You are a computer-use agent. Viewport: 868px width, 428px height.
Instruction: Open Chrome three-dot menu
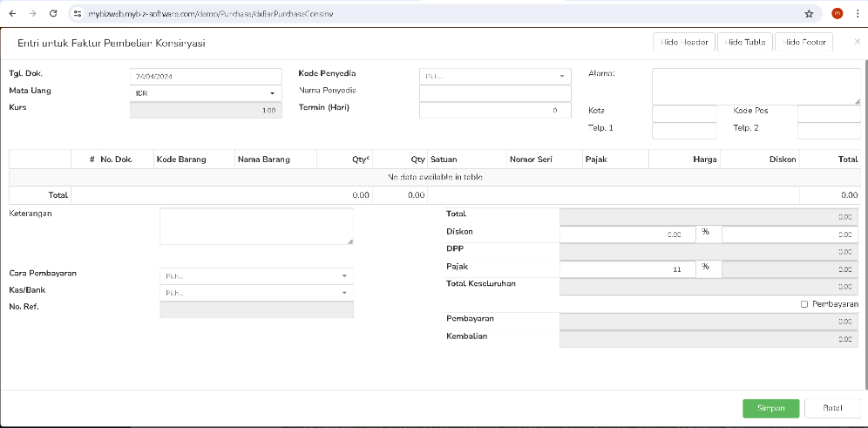coord(857,13)
